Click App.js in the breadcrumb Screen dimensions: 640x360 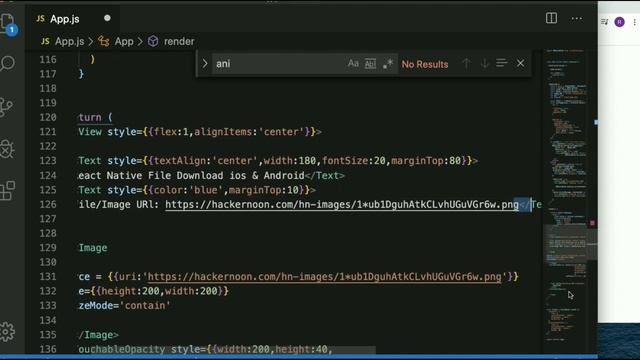tap(69, 41)
